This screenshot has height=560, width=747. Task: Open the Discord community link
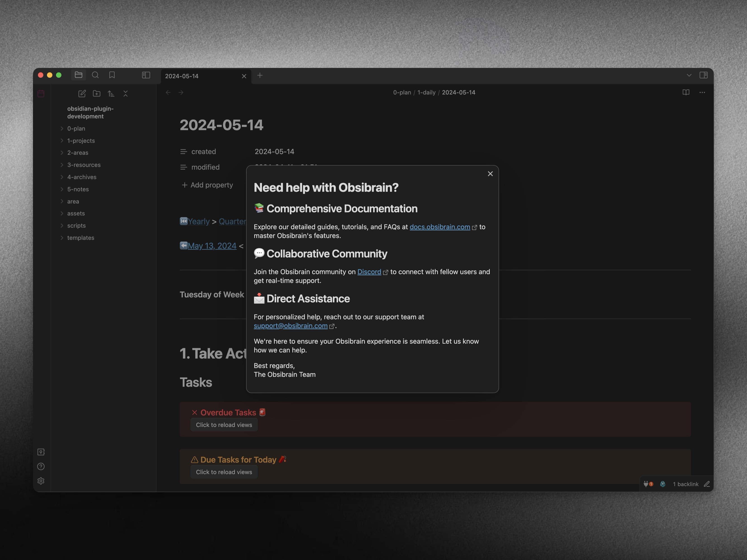click(x=369, y=272)
